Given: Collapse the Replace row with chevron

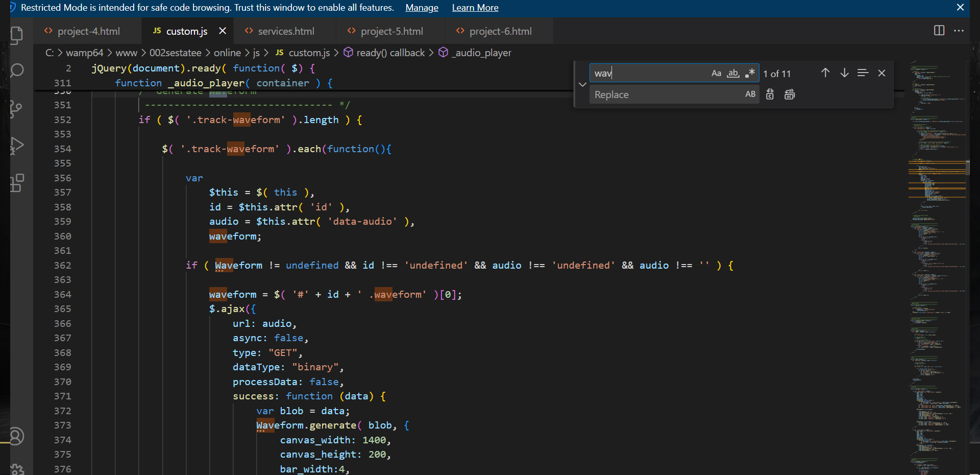Looking at the screenshot, I should pyautogui.click(x=582, y=84).
